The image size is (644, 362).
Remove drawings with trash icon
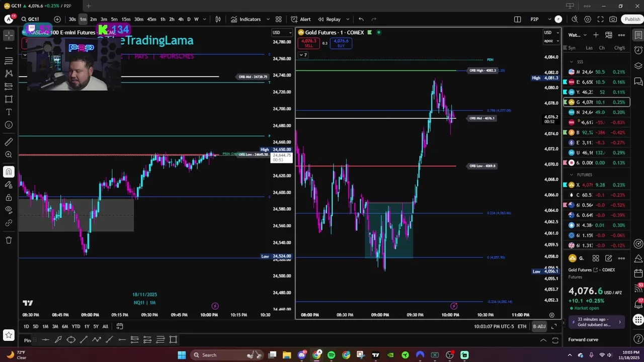click(x=9, y=240)
